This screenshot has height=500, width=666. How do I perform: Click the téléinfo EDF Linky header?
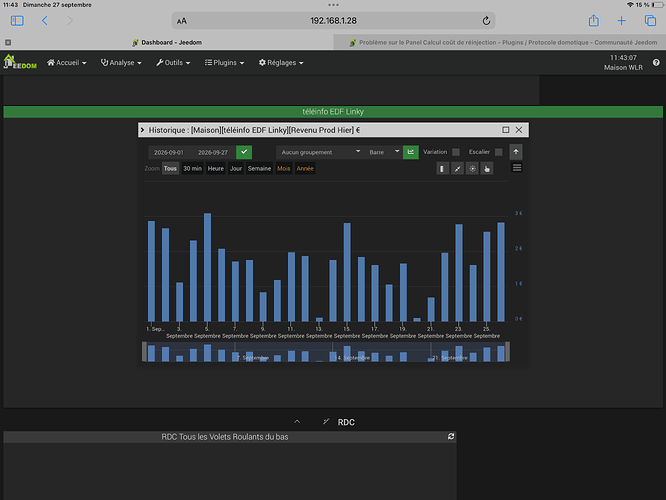333,112
